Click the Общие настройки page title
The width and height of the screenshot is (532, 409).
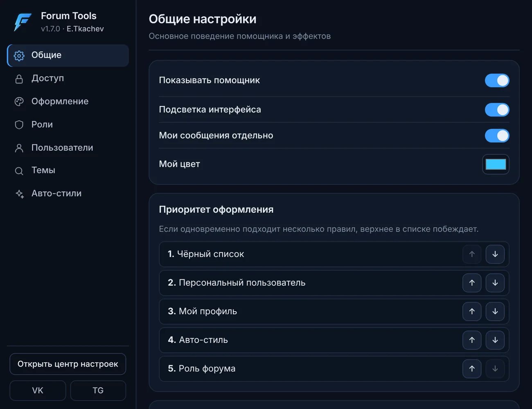pyautogui.click(x=203, y=19)
